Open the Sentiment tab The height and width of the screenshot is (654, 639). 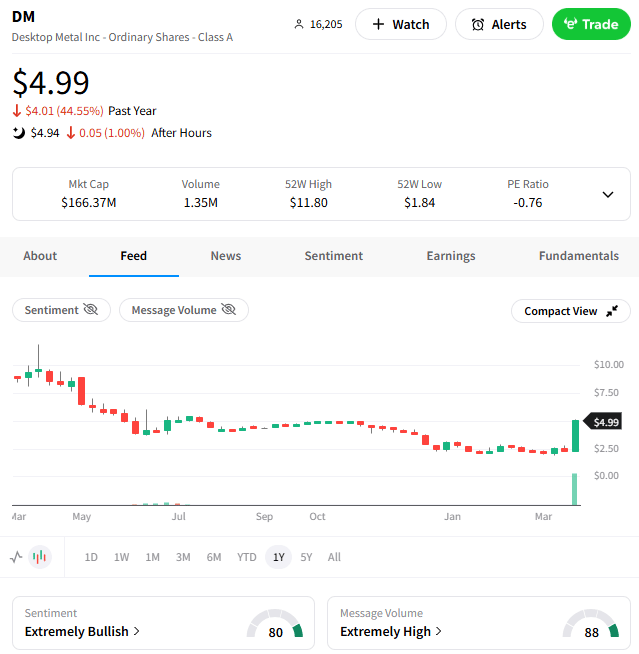tap(334, 256)
